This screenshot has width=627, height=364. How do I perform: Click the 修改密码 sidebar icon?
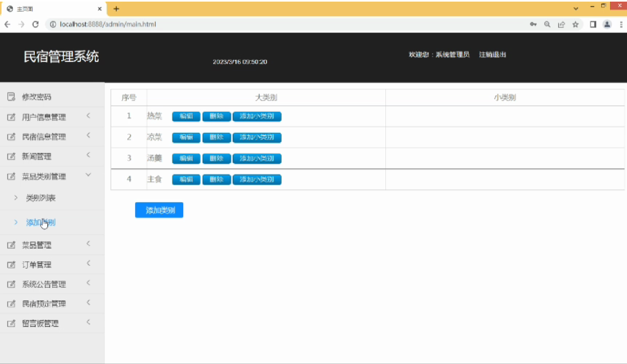(11, 97)
